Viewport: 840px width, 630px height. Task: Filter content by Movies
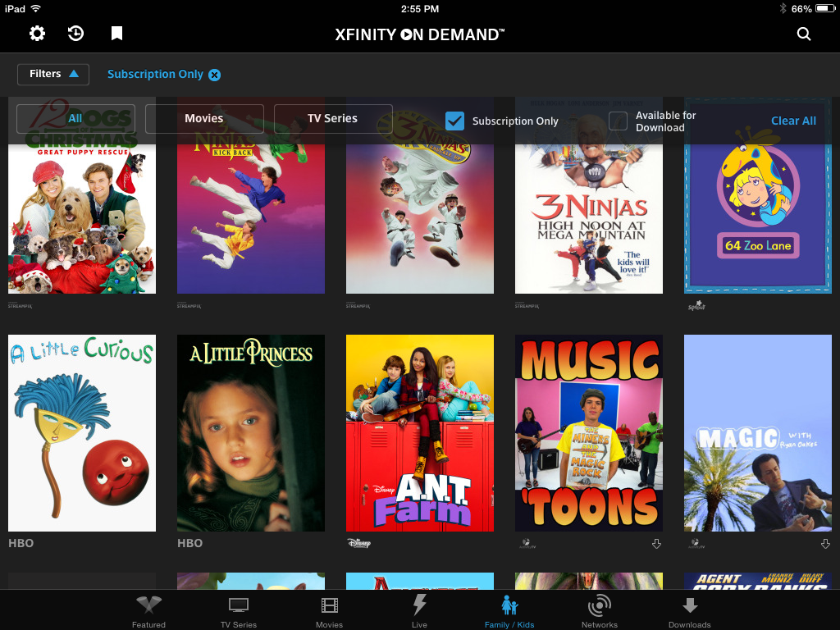tap(204, 118)
